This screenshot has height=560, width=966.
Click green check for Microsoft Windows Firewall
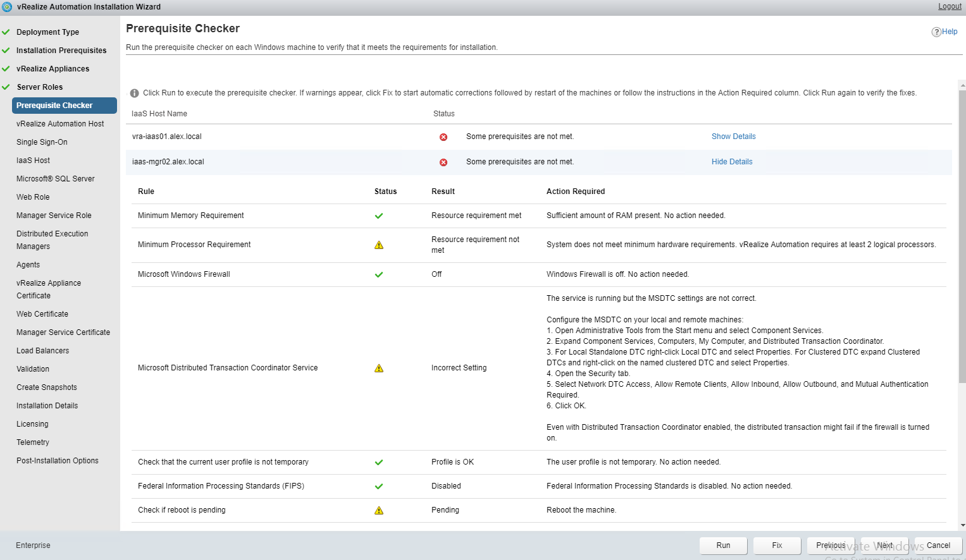click(379, 275)
